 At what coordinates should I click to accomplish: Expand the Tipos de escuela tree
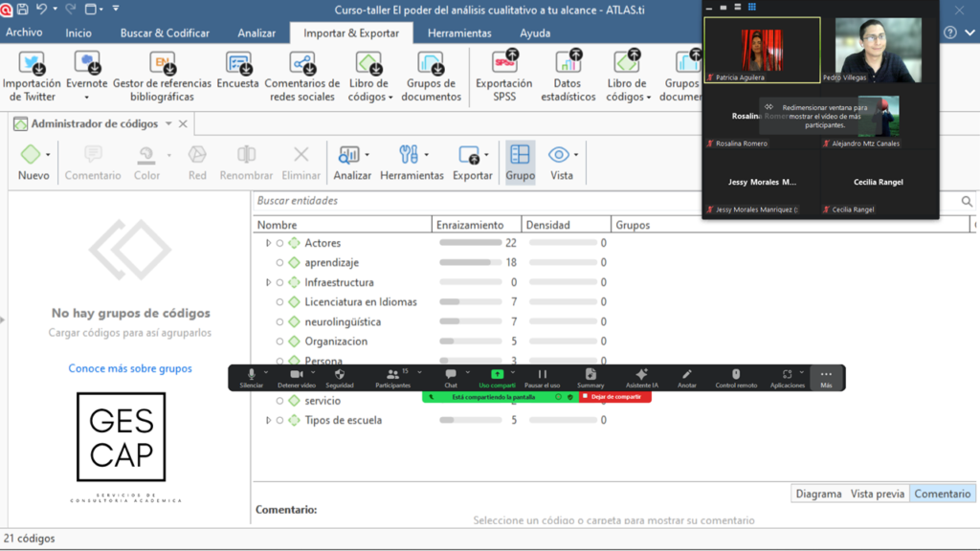(x=268, y=421)
